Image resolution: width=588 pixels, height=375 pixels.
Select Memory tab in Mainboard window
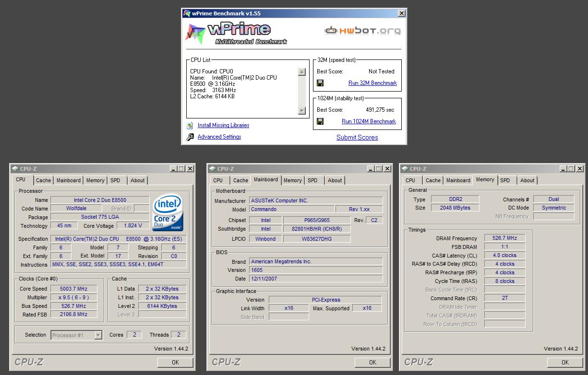292,180
